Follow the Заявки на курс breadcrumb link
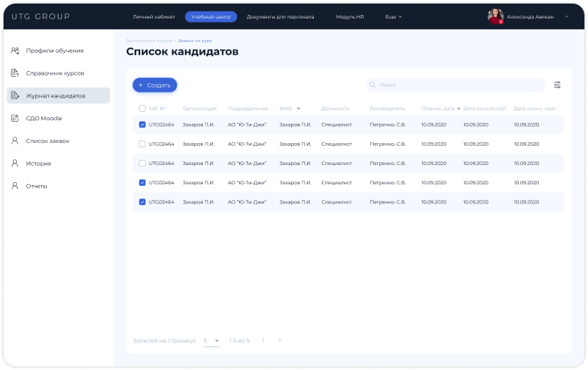The image size is (588, 370). pos(194,41)
